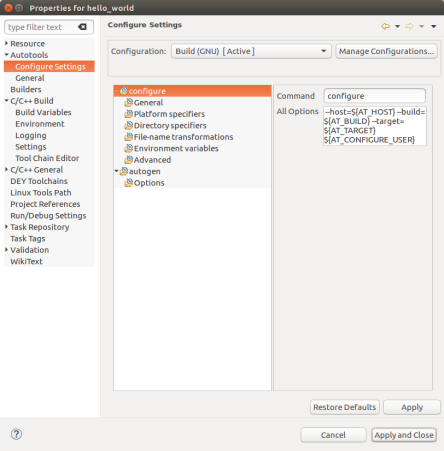Click the forward navigation arrow icon
Image resolution: width=444 pixels, height=451 pixels.
(x=409, y=26)
